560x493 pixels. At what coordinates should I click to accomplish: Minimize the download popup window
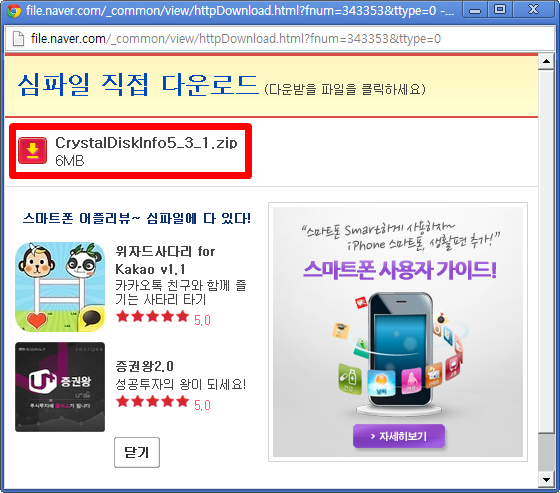(x=475, y=10)
